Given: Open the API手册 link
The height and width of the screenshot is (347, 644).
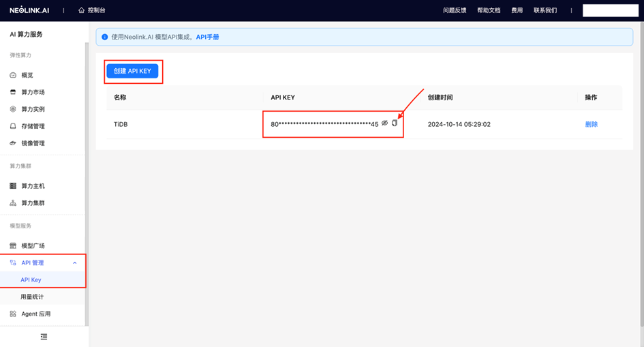Looking at the screenshot, I should click(x=207, y=37).
